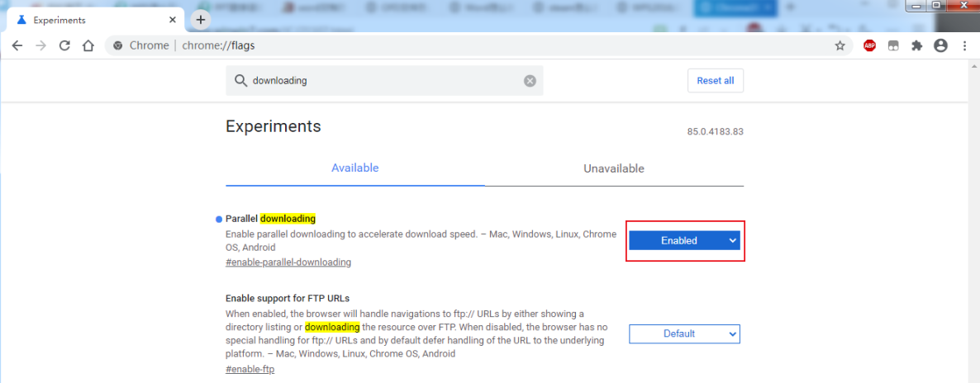This screenshot has height=383, width=980.
Task: Reload the chrome://flags page
Action: point(64,46)
